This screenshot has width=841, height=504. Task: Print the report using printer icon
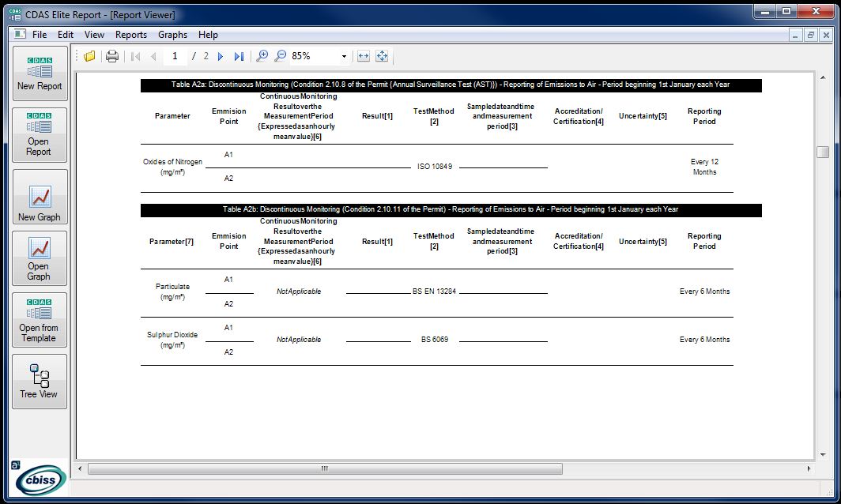pyautogui.click(x=112, y=56)
